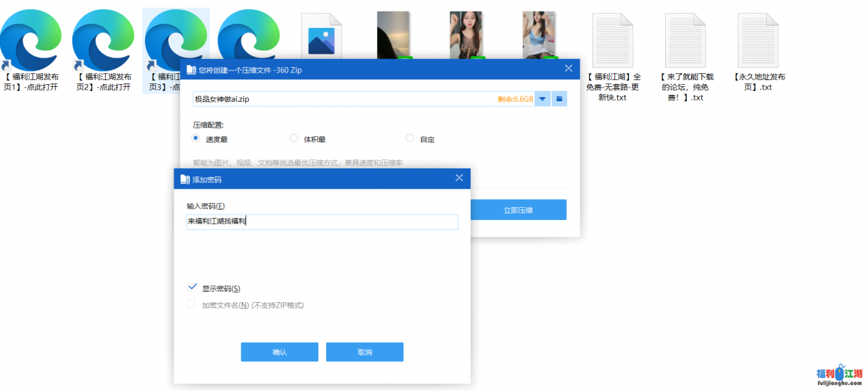Viewport: 868px width, 391px height.
Task: Open the 福利江湖发布页1 Edge shortcut
Action: click(x=31, y=41)
